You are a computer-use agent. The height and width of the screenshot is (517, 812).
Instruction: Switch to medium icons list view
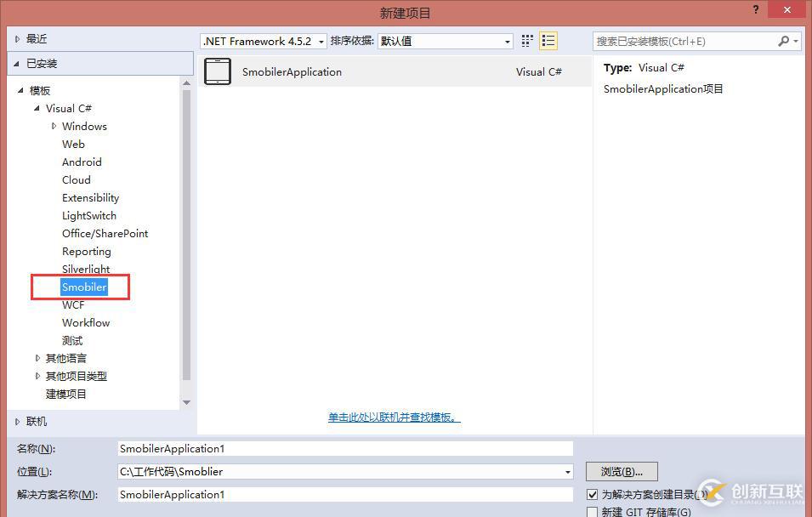[x=548, y=41]
